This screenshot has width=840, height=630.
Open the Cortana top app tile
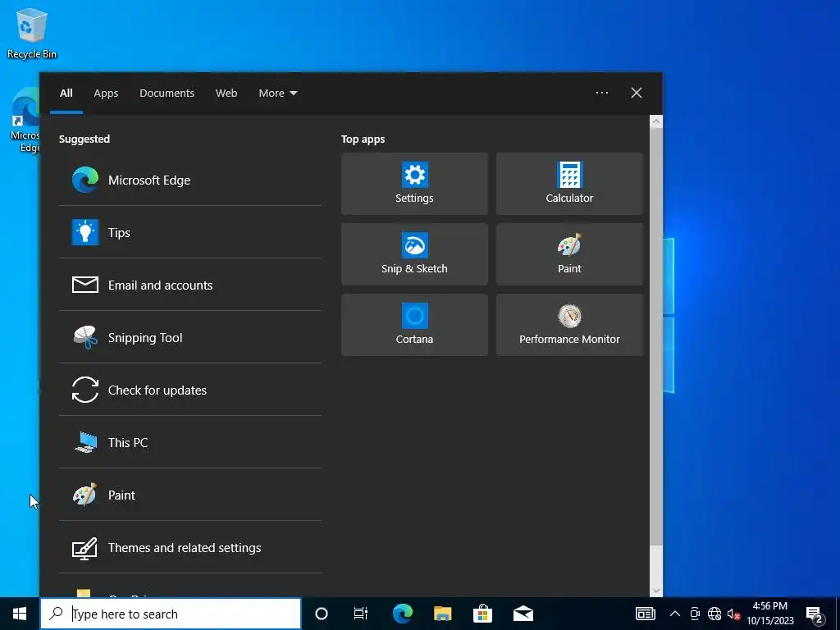[x=414, y=325]
